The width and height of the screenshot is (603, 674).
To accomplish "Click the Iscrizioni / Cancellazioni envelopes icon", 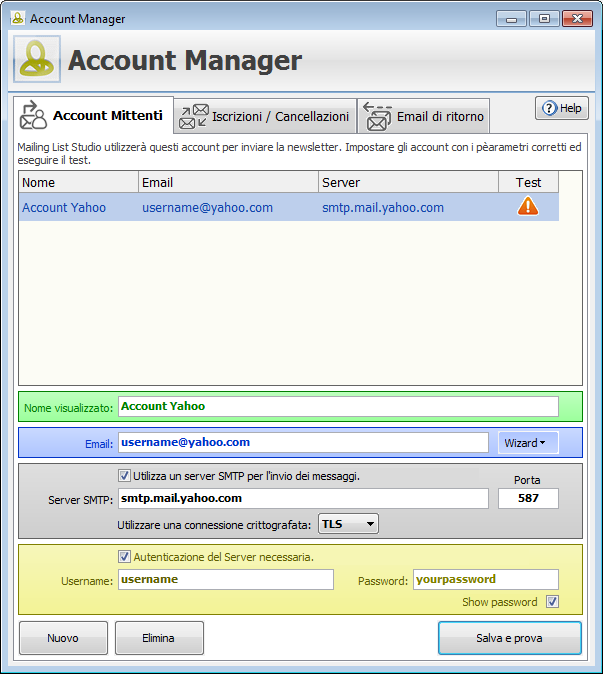I will tap(193, 116).
